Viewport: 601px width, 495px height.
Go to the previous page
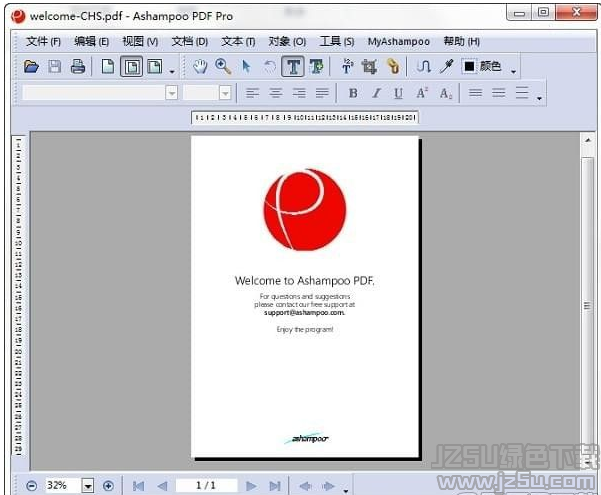point(163,486)
